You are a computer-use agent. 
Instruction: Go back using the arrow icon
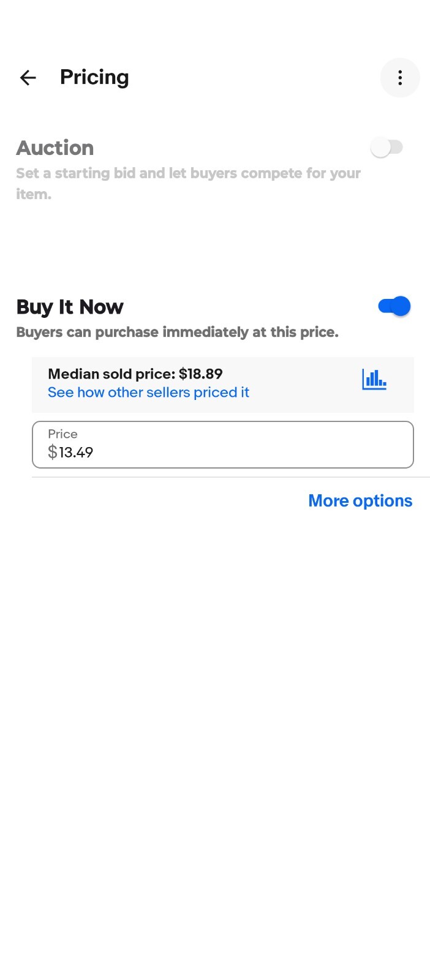pyautogui.click(x=28, y=78)
